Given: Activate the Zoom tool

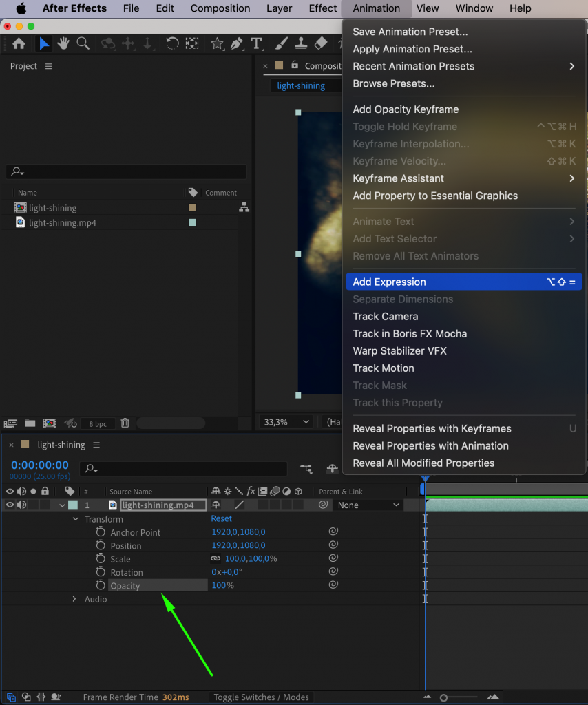Looking at the screenshot, I should 83,43.
